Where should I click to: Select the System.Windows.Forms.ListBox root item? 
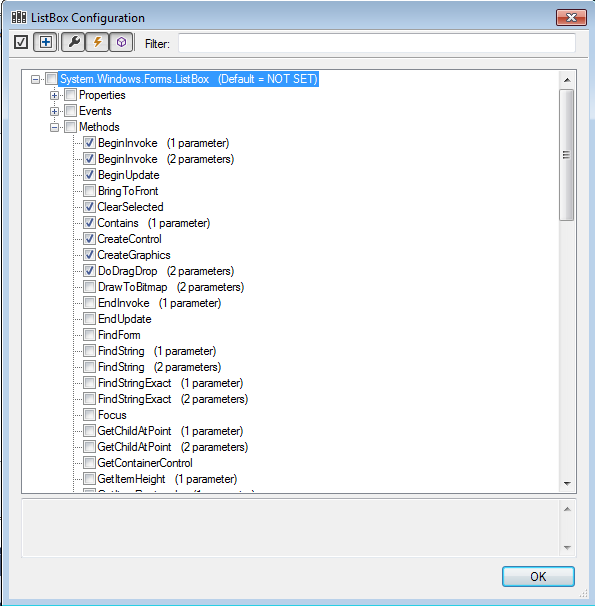(x=189, y=79)
